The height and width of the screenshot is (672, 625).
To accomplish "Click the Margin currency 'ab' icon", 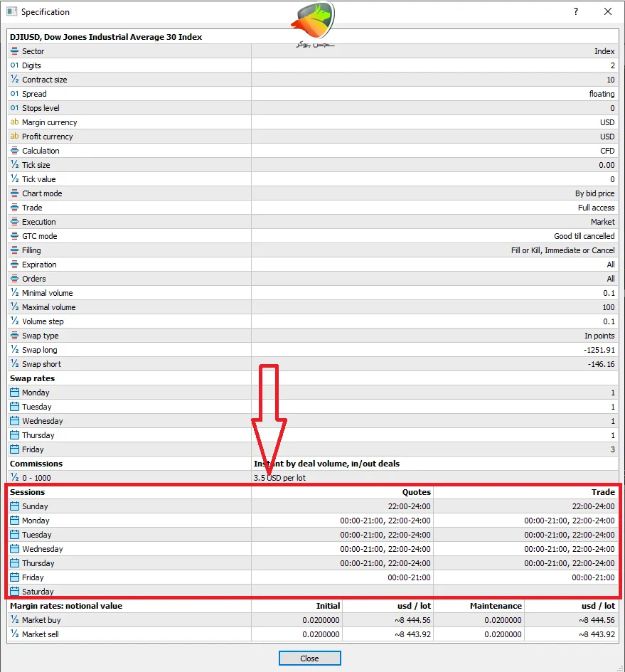I will [15, 122].
